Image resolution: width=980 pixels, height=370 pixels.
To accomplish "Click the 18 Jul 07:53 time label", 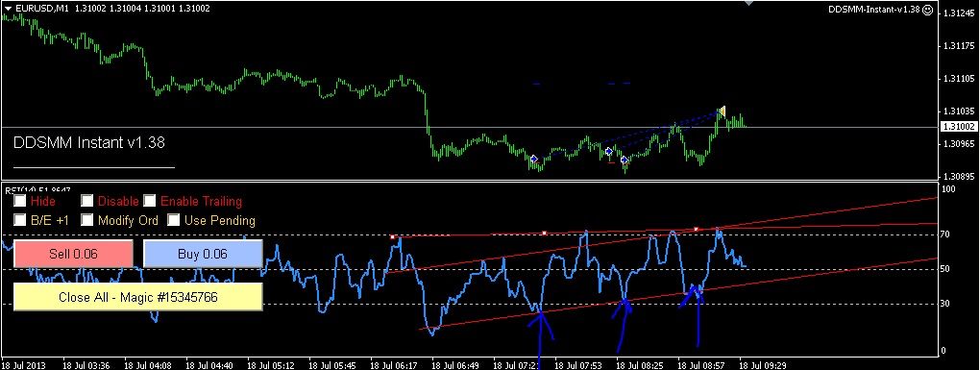I will coord(578,364).
